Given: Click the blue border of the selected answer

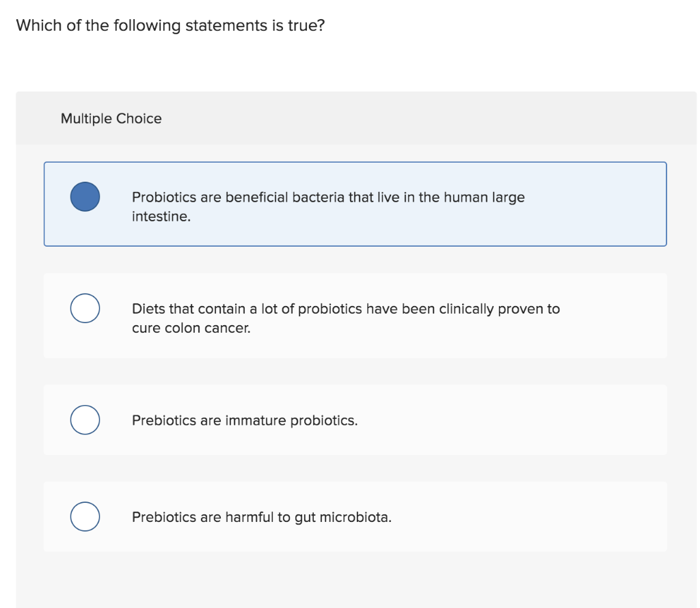Looking at the screenshot, I should point(355,163).
